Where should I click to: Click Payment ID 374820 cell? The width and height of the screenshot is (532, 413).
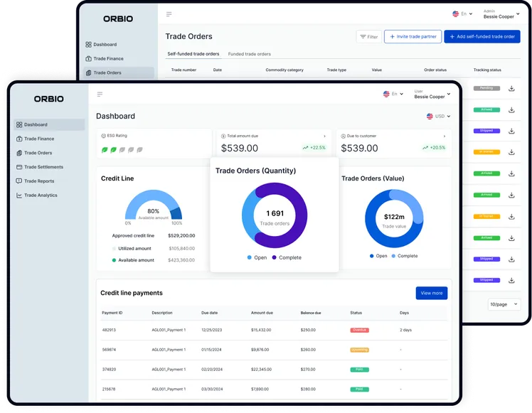109,369
